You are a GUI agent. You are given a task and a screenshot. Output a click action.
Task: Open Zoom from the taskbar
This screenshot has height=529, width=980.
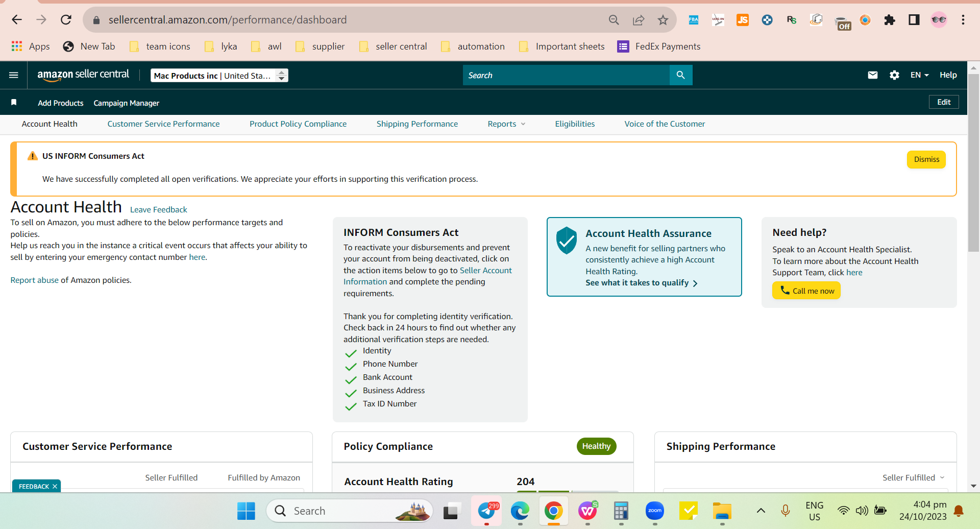coord(655,511)
